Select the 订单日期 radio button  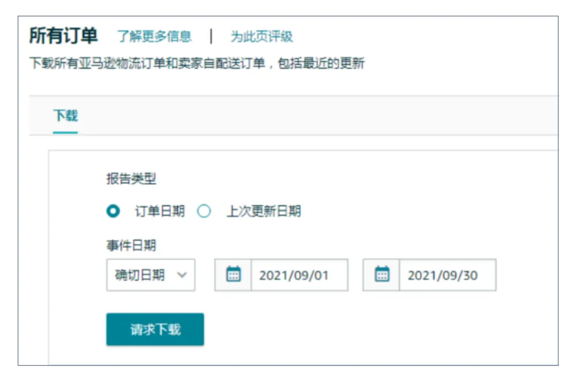tap(113, 212)
